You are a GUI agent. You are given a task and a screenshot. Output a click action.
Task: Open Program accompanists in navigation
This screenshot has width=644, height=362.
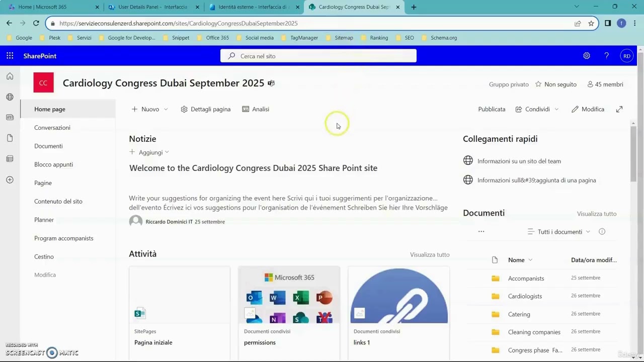tap(64, 238)
